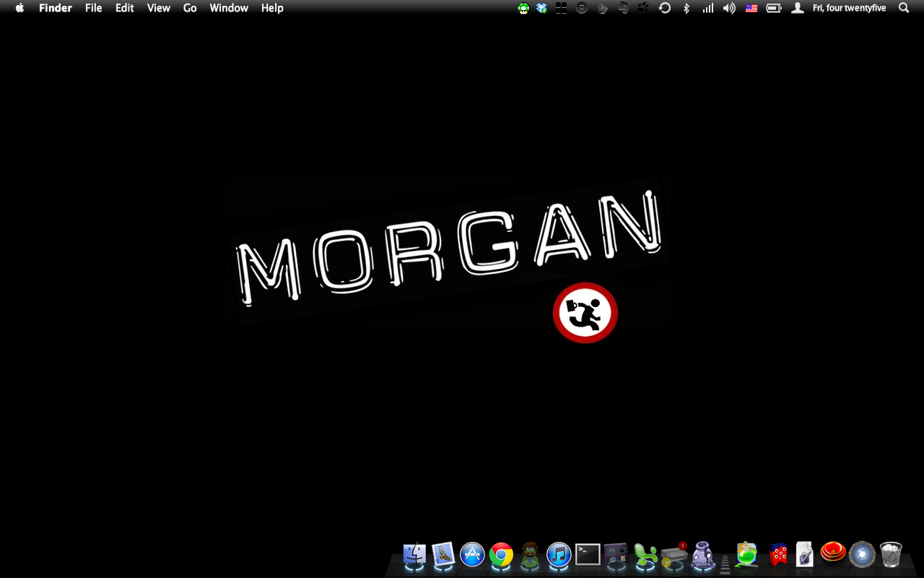Click the paw print menu bar icon

[x=642, y=8]
